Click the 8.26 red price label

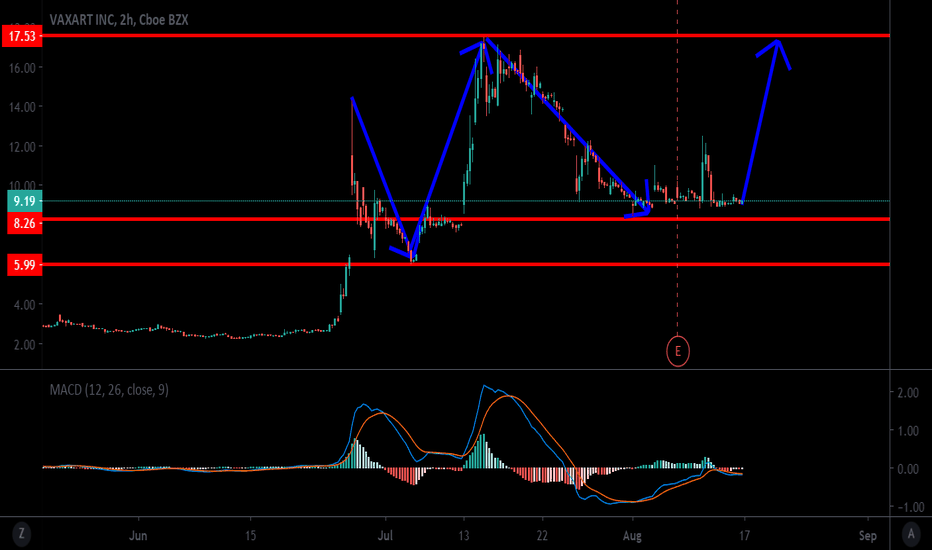click(x=24, y=224)
